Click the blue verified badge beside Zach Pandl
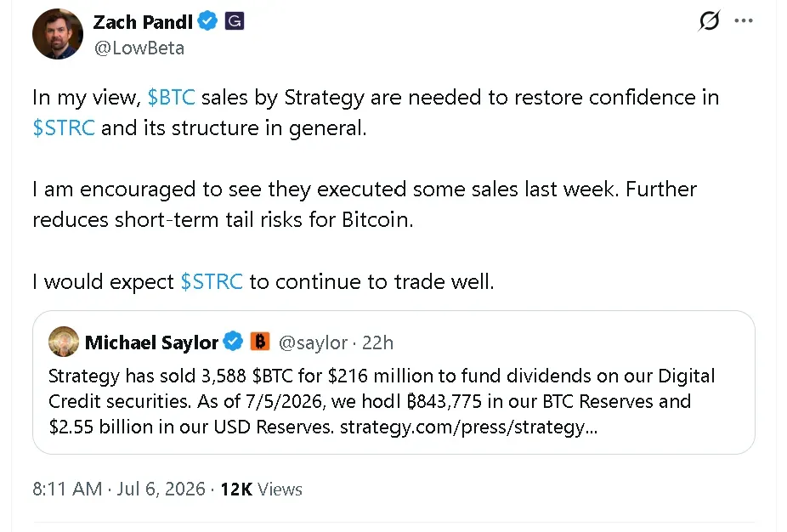This screenshot has height=532, width=787. pos(207,21)
